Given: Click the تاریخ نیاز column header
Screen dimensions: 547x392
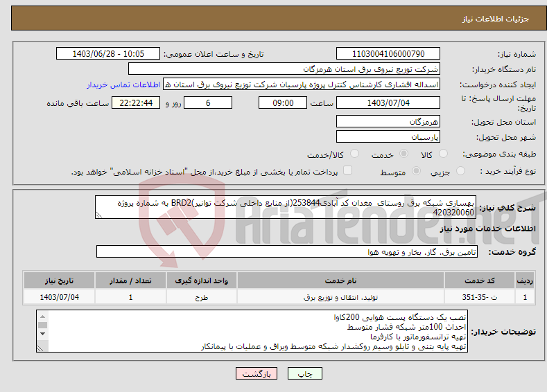Looking at the screenshot, I should pyautogui.click(x=60, y=280).
